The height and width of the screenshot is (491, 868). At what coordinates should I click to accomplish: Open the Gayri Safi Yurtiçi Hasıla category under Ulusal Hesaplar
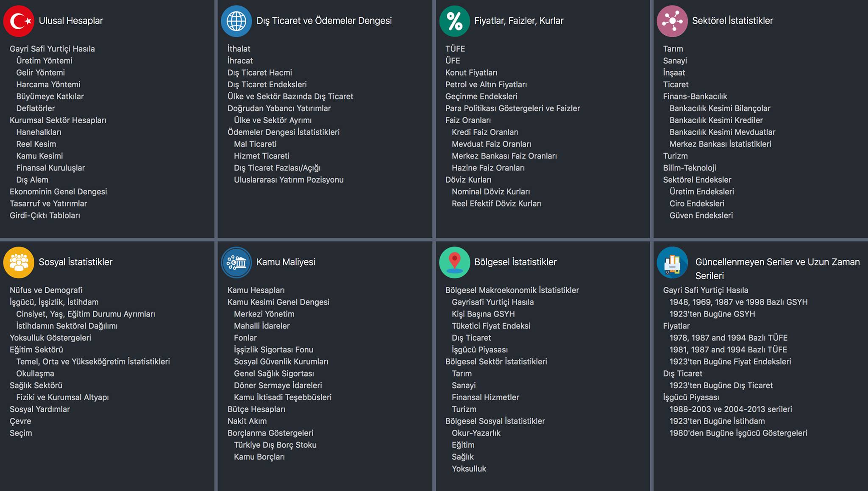point(52,49)
